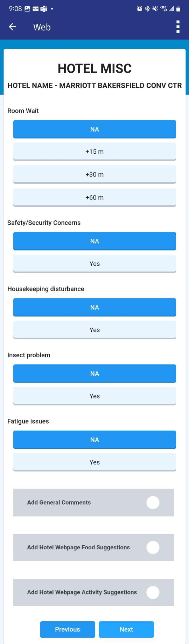The height and width of the screenshot is (644, 189).
Task: Open the three-dot overflow menu
Action: 178,27
